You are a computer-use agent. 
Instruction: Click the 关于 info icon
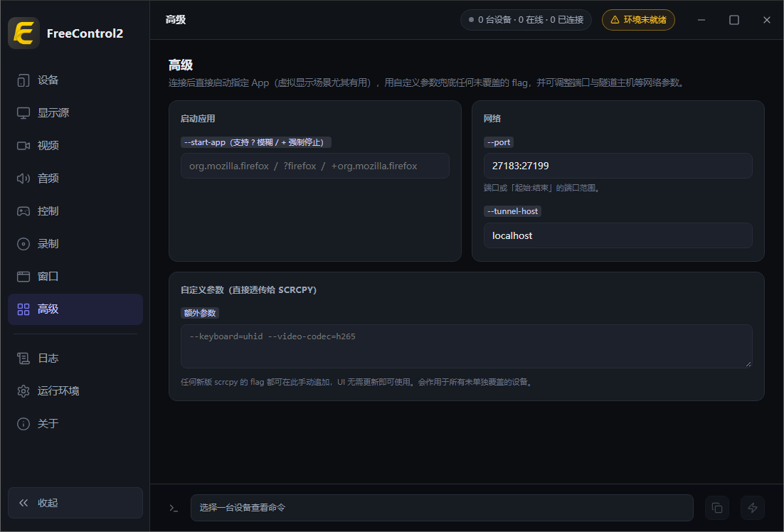point(23,424)
